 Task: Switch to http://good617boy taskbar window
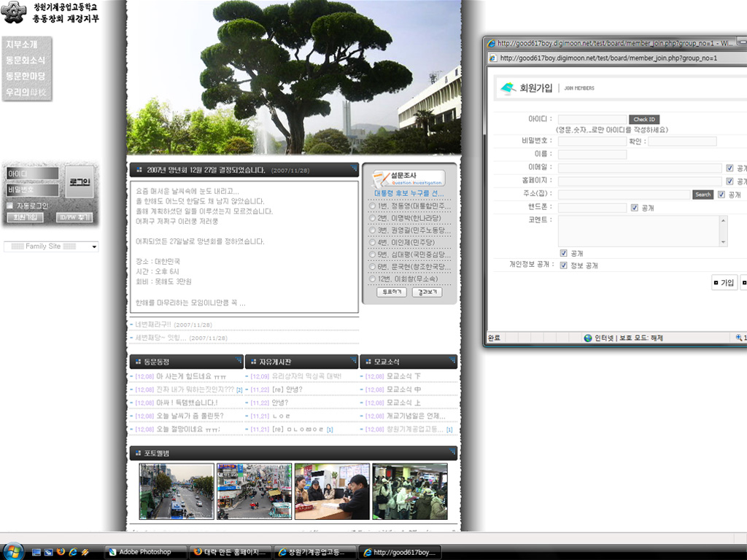point(400,553)
